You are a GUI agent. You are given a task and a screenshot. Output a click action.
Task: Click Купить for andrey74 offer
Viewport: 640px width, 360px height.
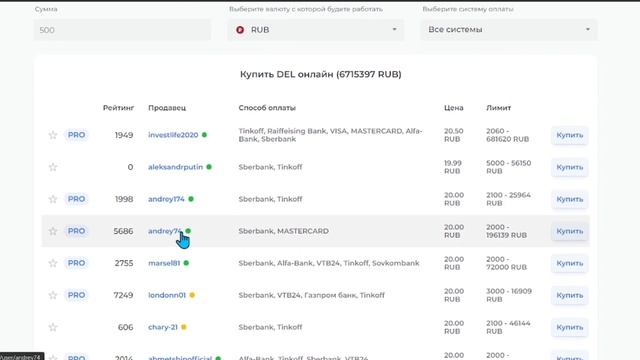tap(570, 231)
